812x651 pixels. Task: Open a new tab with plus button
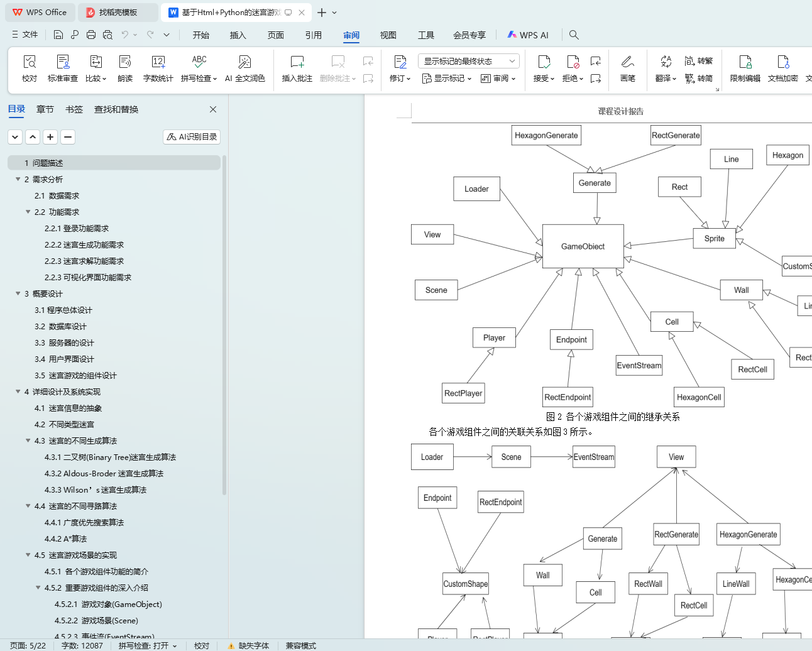coord(322,13)
